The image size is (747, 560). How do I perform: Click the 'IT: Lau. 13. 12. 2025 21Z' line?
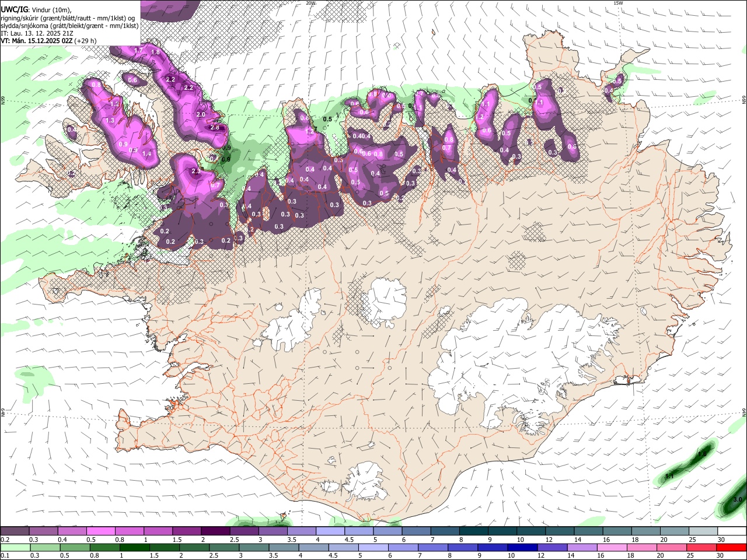point(37,33)
